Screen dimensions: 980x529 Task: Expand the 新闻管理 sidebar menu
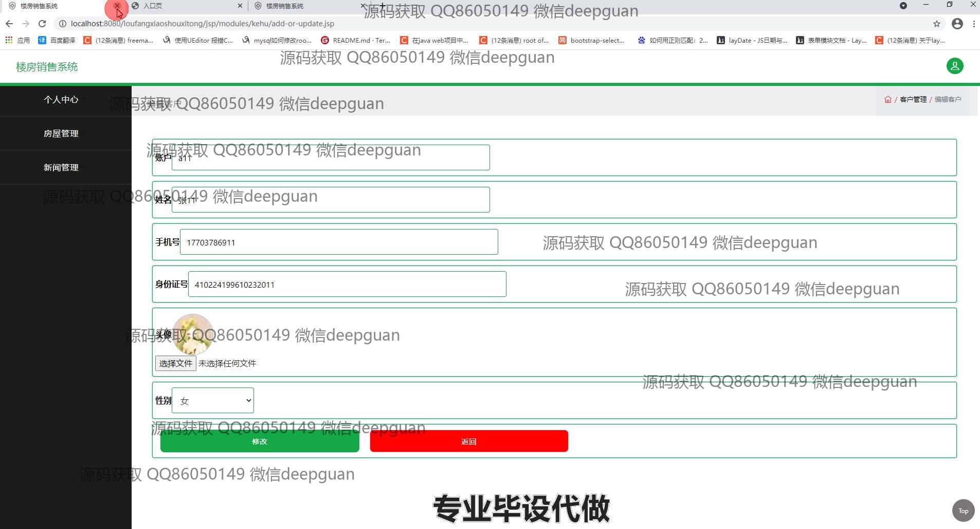pyautogui.click(x=61, y=168)
